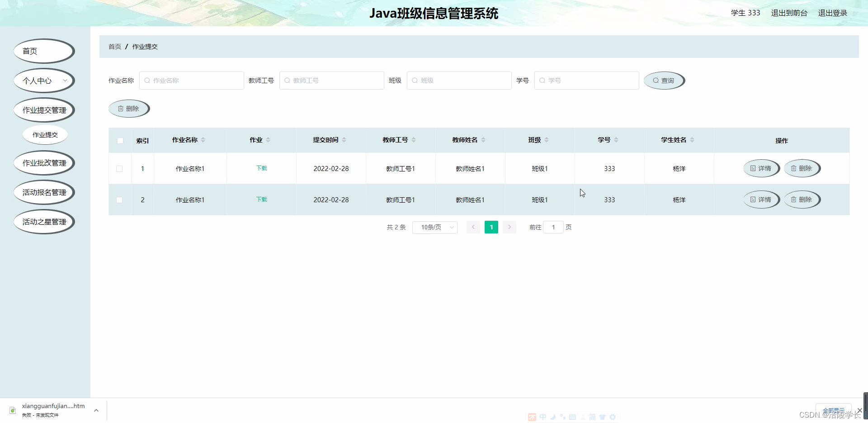Expand the xiangguanfujian download item chevron
Image resolution: width=868 pixels, height=423 pixels.
tap(96, 410)
